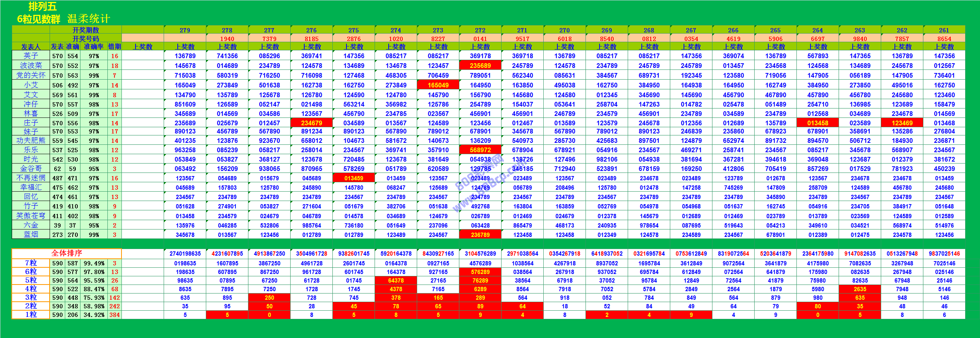The width and height of the screenshot is (980, 338).
Task: Click the winning number 1940 cell
Action: [x=227, y=39]
